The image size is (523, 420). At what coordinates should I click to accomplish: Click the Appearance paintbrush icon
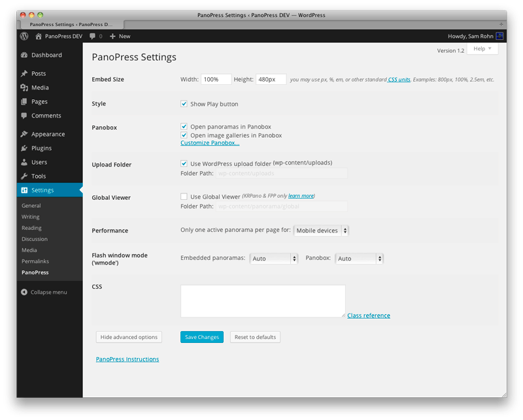(24, 134)
